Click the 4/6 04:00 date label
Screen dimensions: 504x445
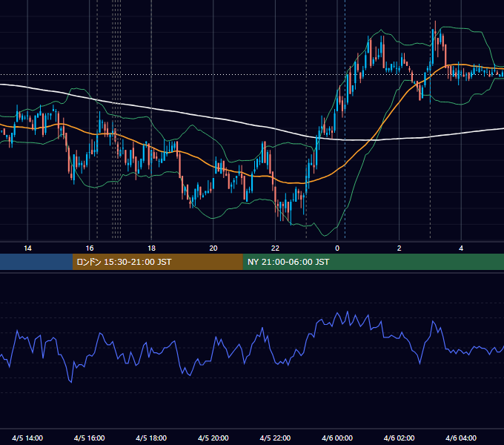pyautogui.click(x=461, y=438)
